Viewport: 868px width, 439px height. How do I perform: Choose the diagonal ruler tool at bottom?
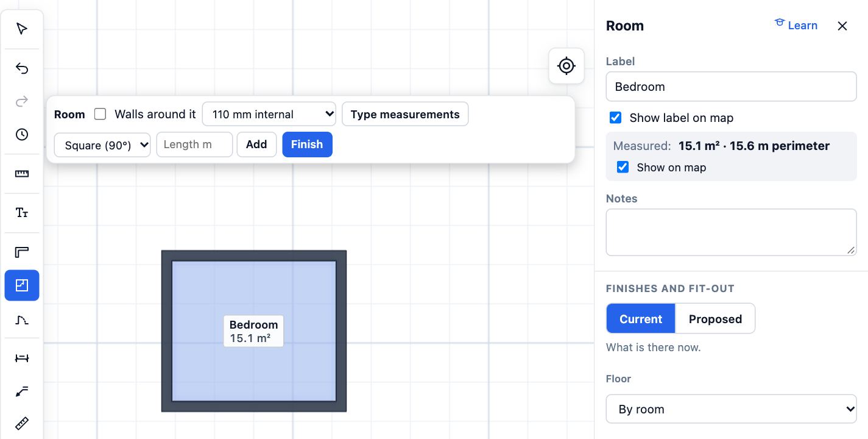point(22,423)
